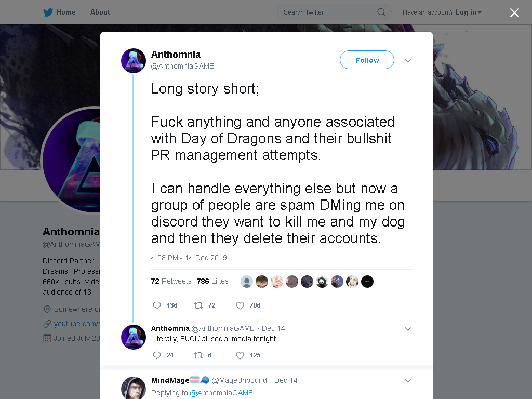The width and height of the screenshot is (532, 399).
Task: Retweet the second tweet with 6 retweets
Action: point(198,355)
